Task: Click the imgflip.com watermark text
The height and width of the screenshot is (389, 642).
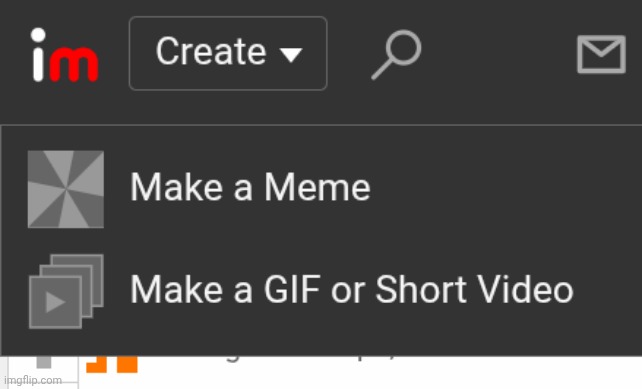Action: (33, 380)
